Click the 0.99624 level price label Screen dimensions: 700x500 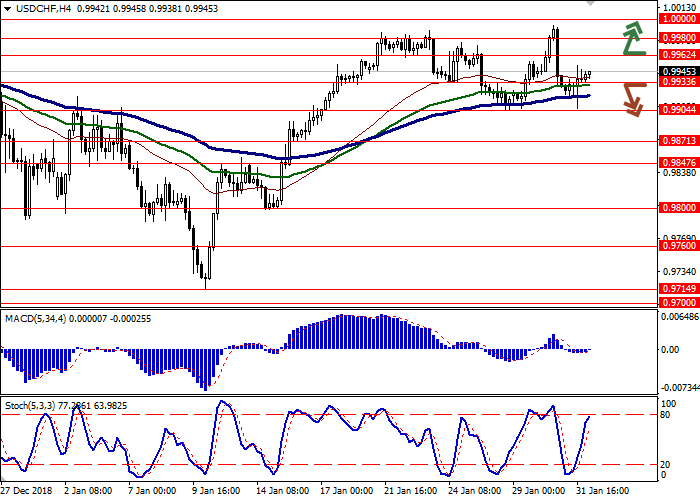coord(679,54)
